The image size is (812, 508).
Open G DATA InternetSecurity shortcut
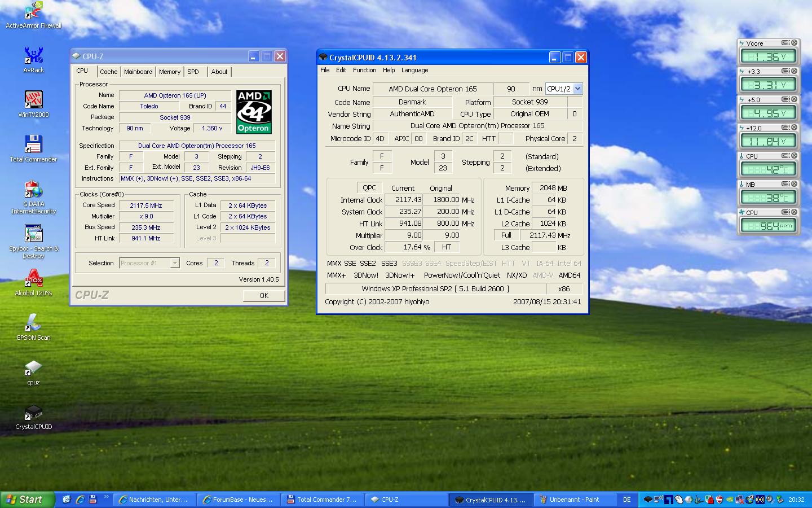(x=33, y=197)
